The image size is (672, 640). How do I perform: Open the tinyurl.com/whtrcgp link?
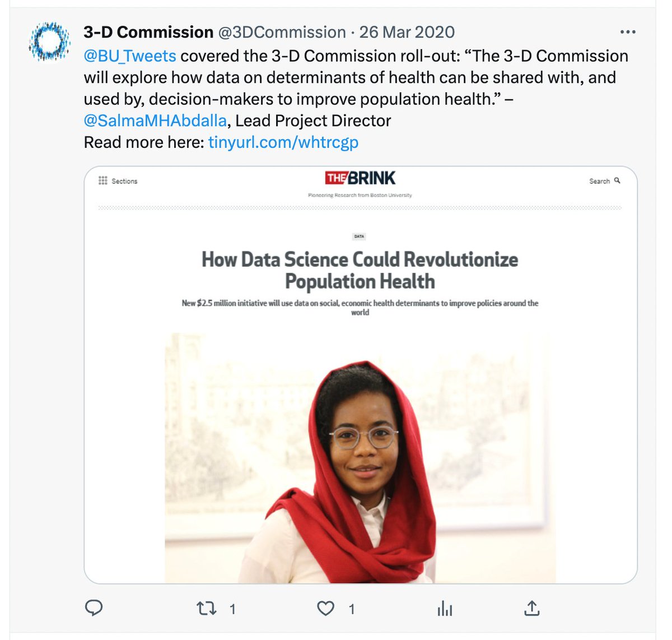click(283, 142)
